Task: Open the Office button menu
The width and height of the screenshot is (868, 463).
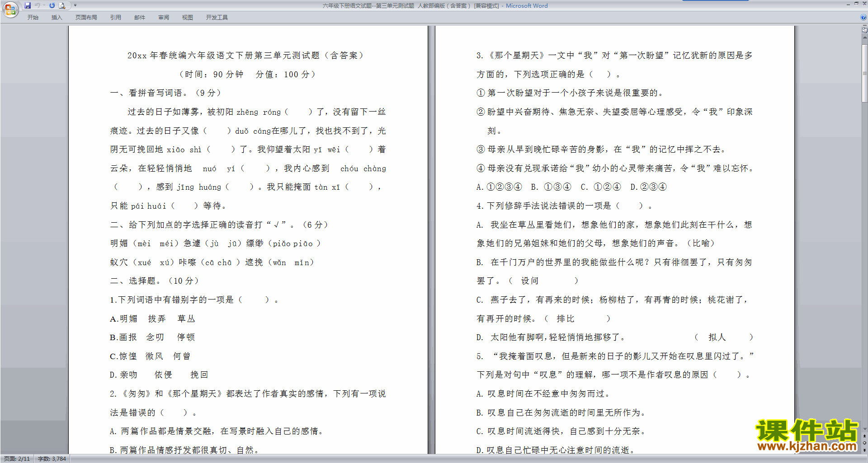Action: coord(10,9)
